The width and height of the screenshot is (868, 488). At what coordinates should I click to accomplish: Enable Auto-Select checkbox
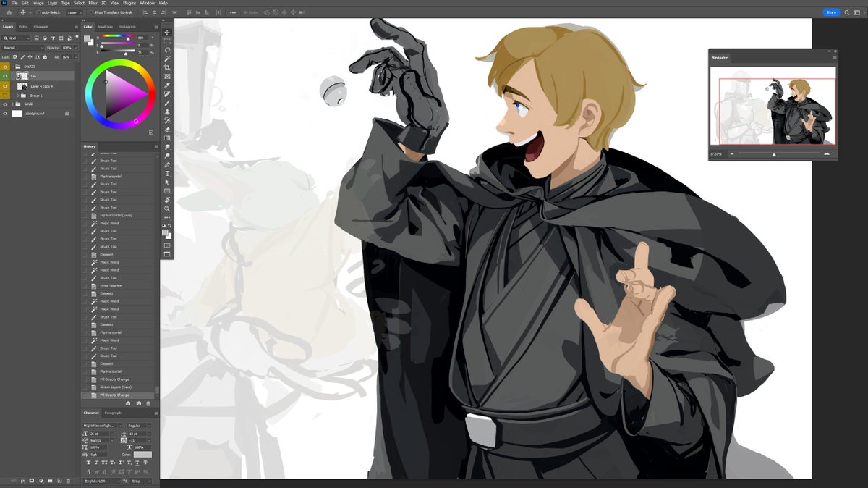coord(38,12)
